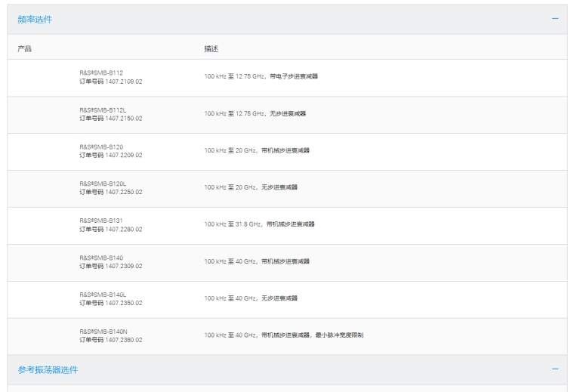The image size is (574, 392).
Task: Select the R&S®SMB-B120L product name
Action: 103,184
